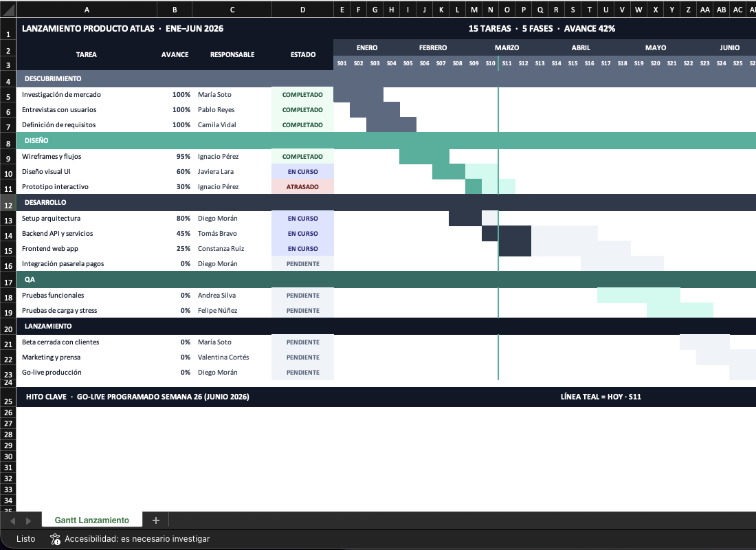Click the accessibility checker icon in status bar

point(55,539)
